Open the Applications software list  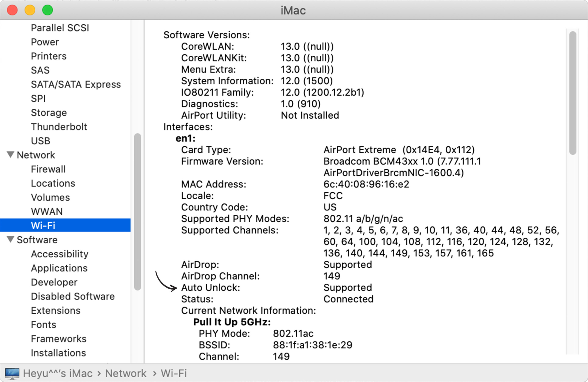59,268
